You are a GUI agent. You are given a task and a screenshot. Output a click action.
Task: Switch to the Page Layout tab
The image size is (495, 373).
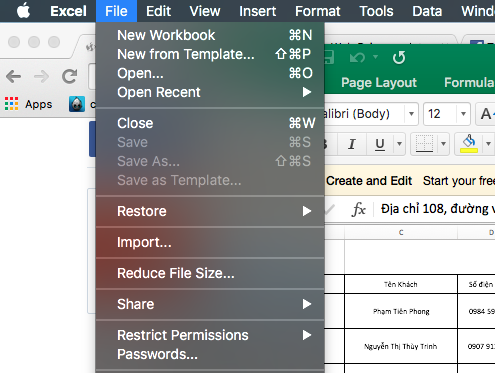click(x=379, y=82)
